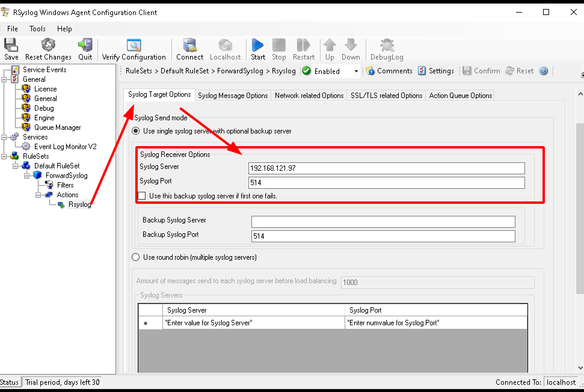Click the Save icon on the toolbar
This screenshot has width=584, height=392.
click(x=11, y=48)
